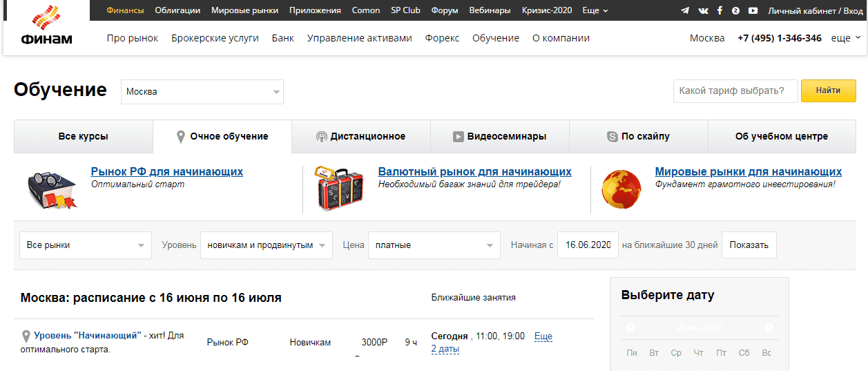Click the yellow Найти button
The height and width of the screenshot is (371, 868).
[x=828, y=91]
